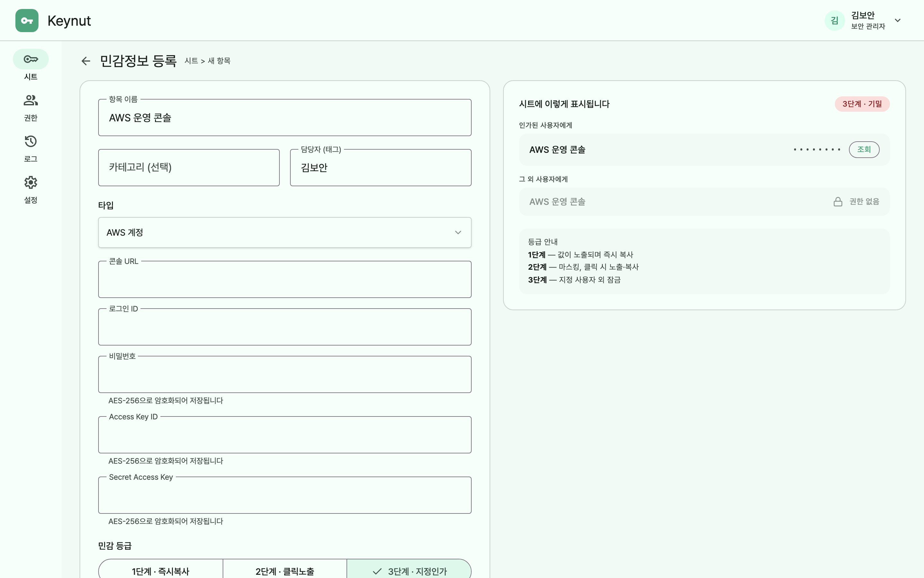Focus the Access Key ID input field
The image size is (924, 578).
pos(285,435)
